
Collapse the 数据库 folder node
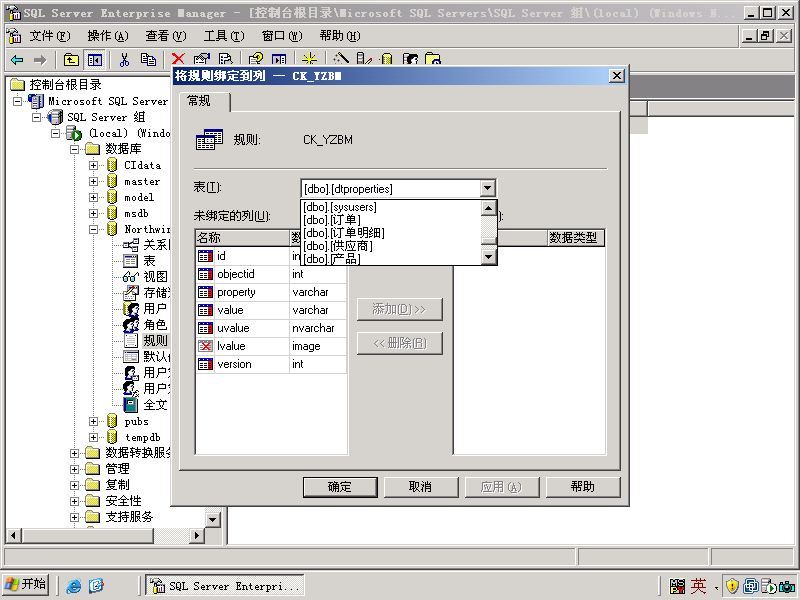[74, 149]
